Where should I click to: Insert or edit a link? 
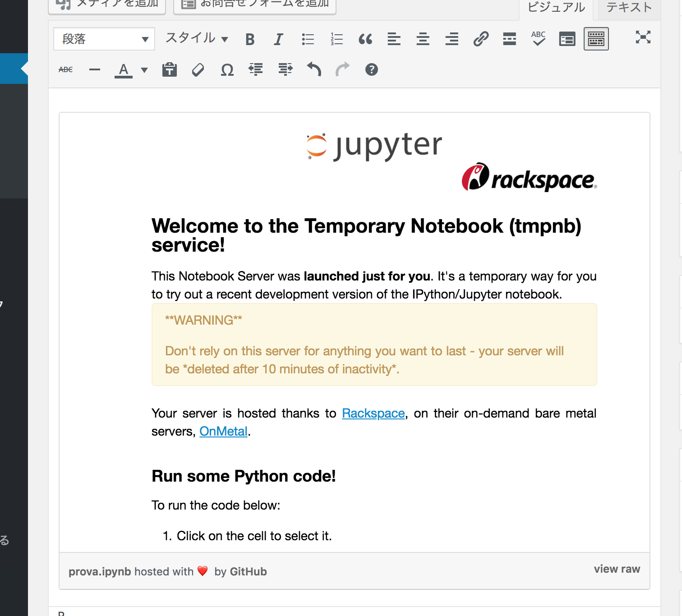(480, 39)
